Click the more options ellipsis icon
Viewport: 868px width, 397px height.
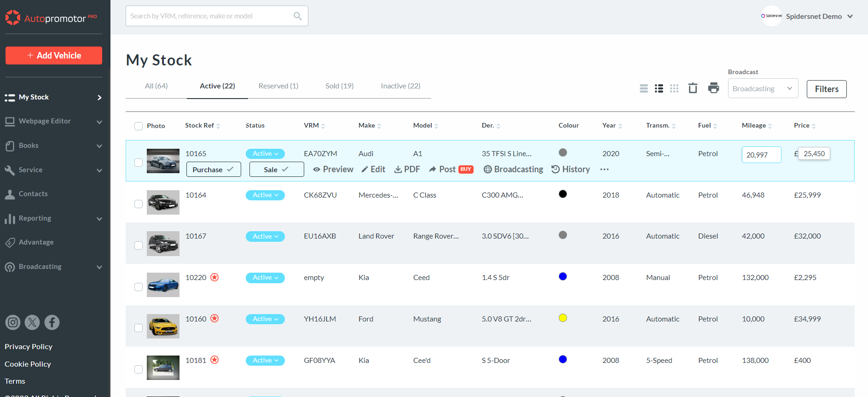click(604, 169)
